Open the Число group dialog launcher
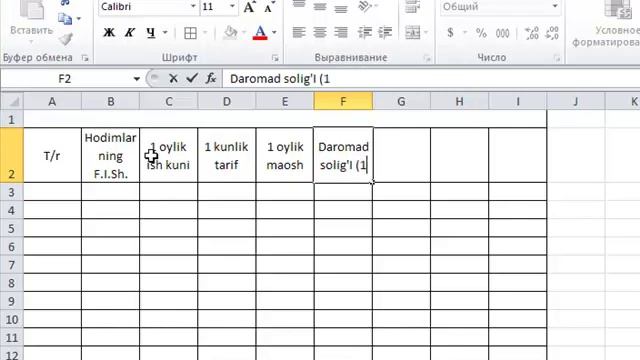Image resolution: width=640 pixels, height=360 pixels. [557, 58]
